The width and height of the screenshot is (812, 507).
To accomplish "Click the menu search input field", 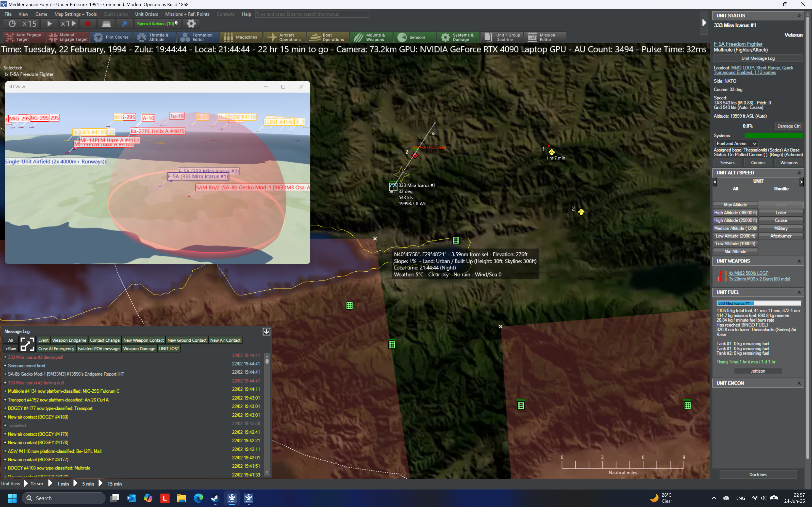I will click(x=312, y=14).
